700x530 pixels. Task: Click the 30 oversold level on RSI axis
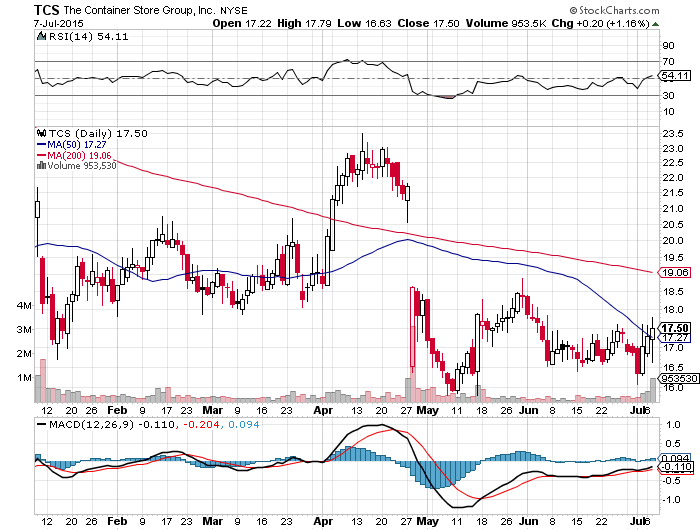point(668,96)
